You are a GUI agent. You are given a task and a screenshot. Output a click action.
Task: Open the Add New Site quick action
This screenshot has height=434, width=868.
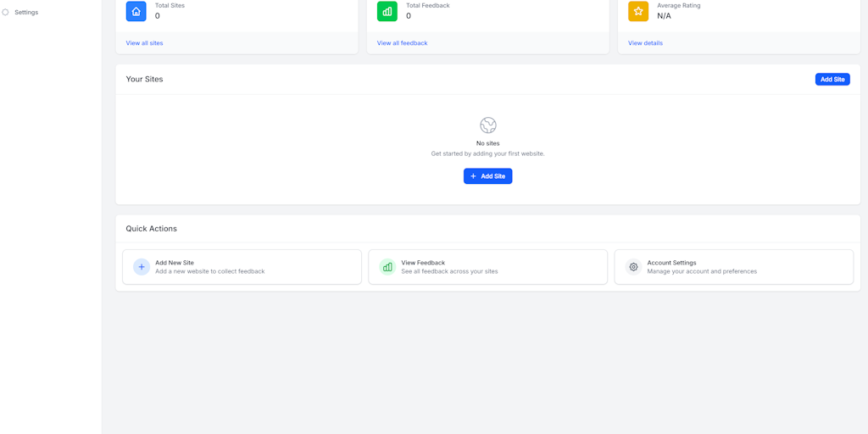pos(242,267)
